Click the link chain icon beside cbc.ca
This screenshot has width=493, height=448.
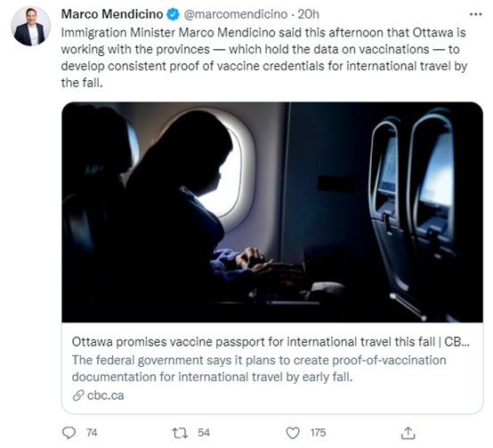[78, 395]
